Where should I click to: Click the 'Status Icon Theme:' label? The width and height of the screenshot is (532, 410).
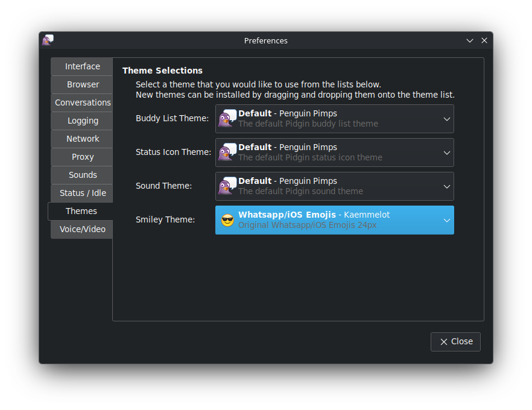173,152
